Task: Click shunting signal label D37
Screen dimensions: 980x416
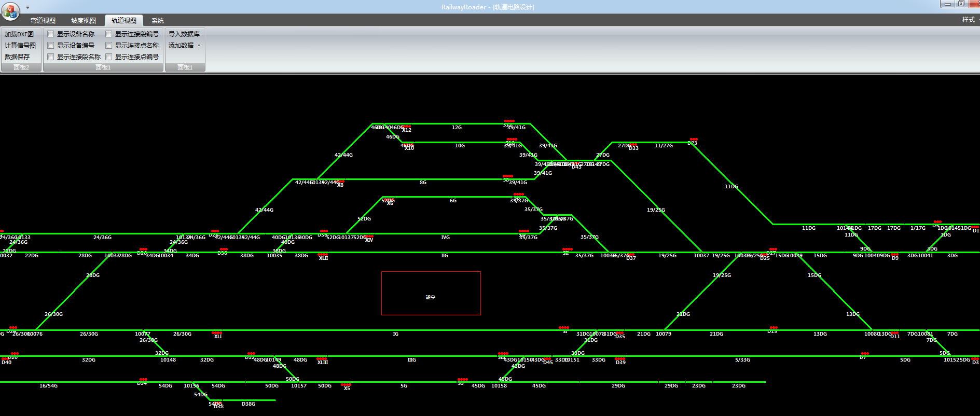Action: tap(631, 258)
